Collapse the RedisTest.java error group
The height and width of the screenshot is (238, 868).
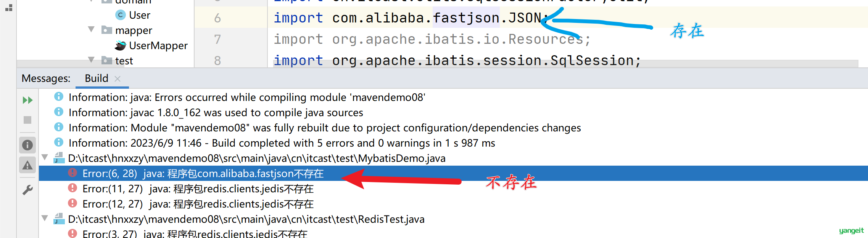click(45, 218)
